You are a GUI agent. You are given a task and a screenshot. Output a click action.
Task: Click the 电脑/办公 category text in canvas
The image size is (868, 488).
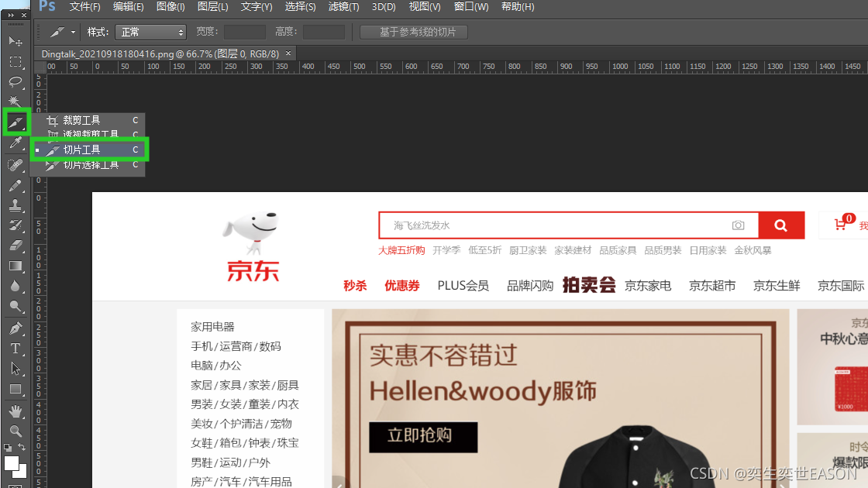pyautogui.click(x=216, y=365)
